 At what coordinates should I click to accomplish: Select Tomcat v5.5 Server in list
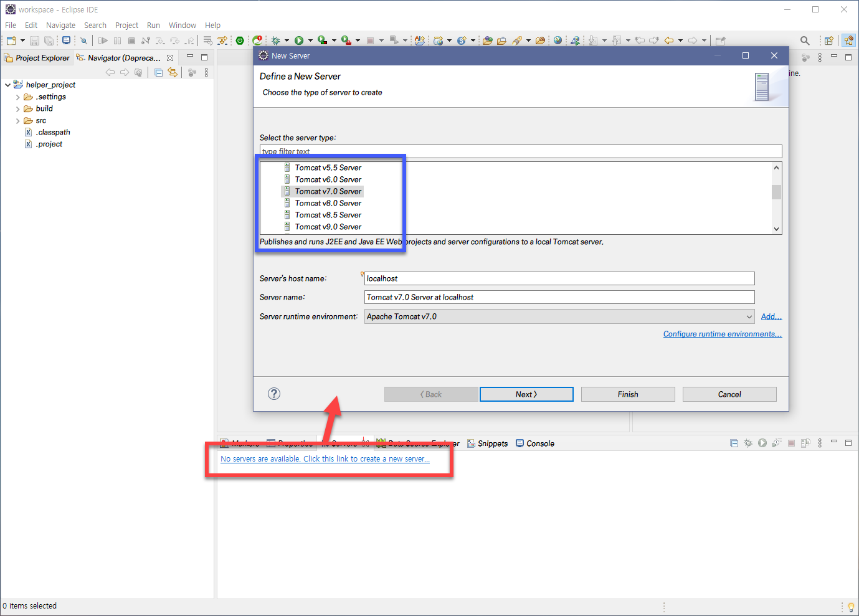tap(328, 168)
